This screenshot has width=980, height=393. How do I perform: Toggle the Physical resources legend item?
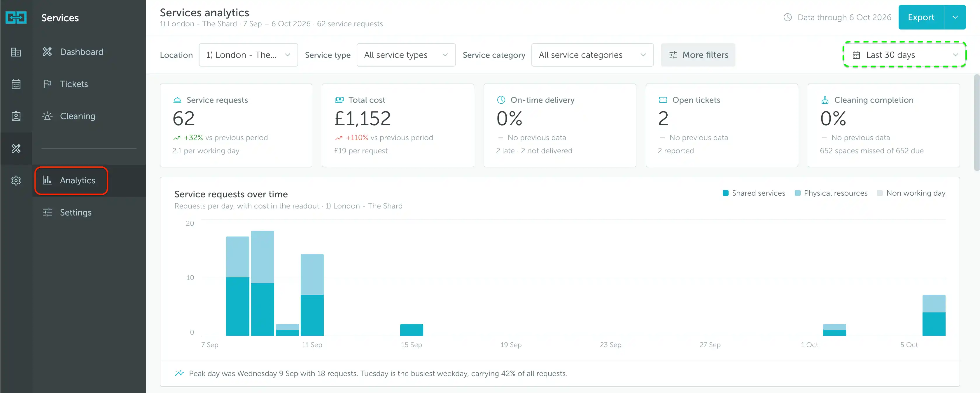tap(831, 193)
